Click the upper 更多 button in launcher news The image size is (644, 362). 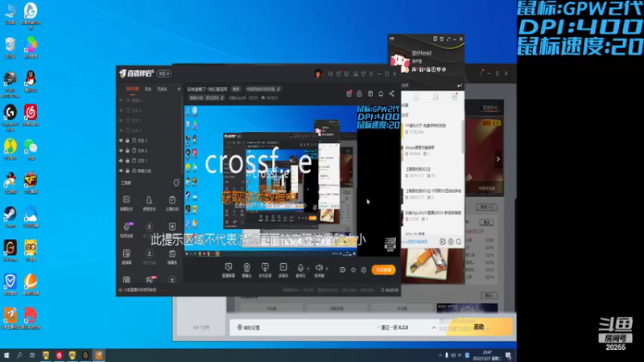point(487,222)
